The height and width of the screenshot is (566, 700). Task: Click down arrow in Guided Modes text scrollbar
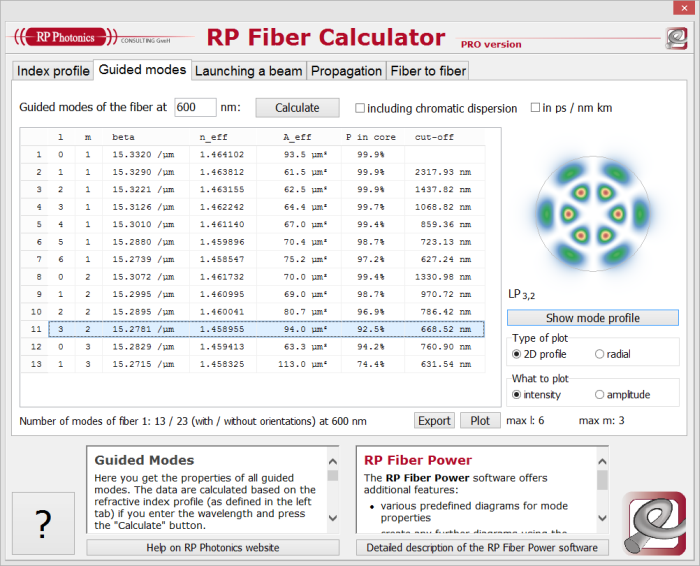pos(333,518)
